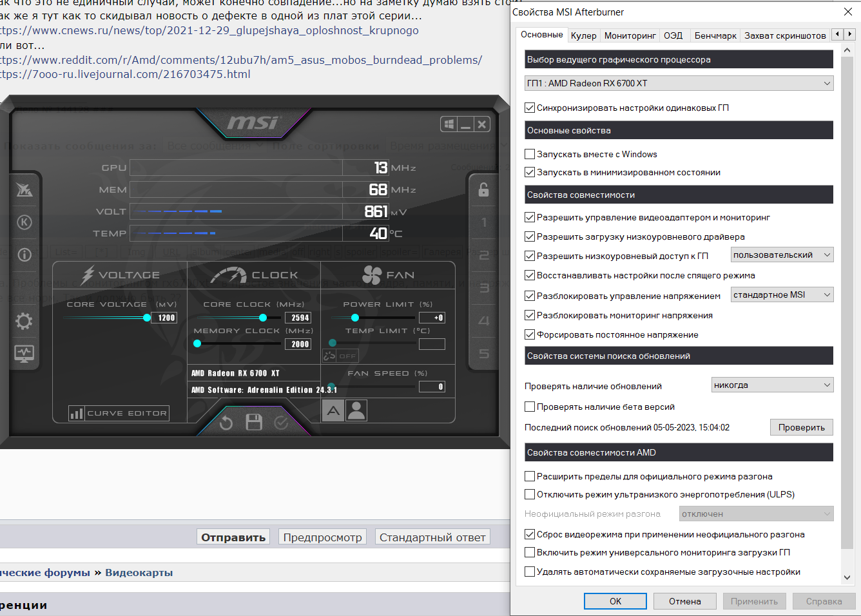Screen dimensions: 861x616
Task: Toggle the profile lock padlock icon
Action: point(483,189)
